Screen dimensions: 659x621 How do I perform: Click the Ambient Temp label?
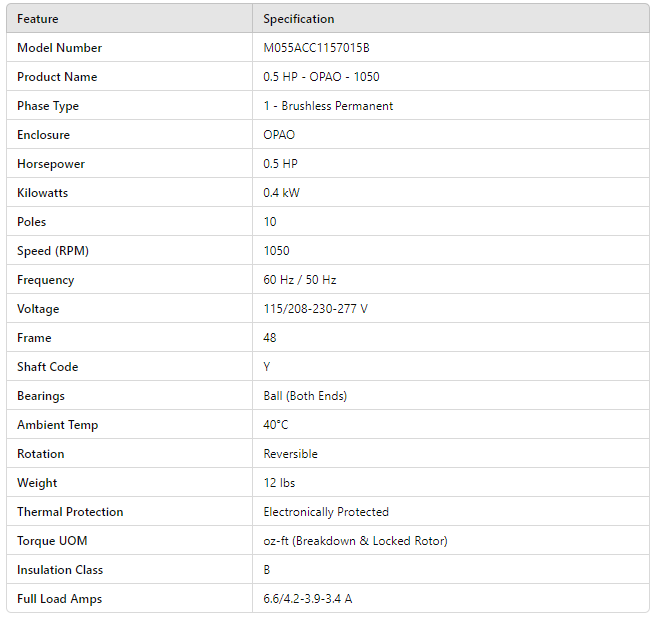58,425
